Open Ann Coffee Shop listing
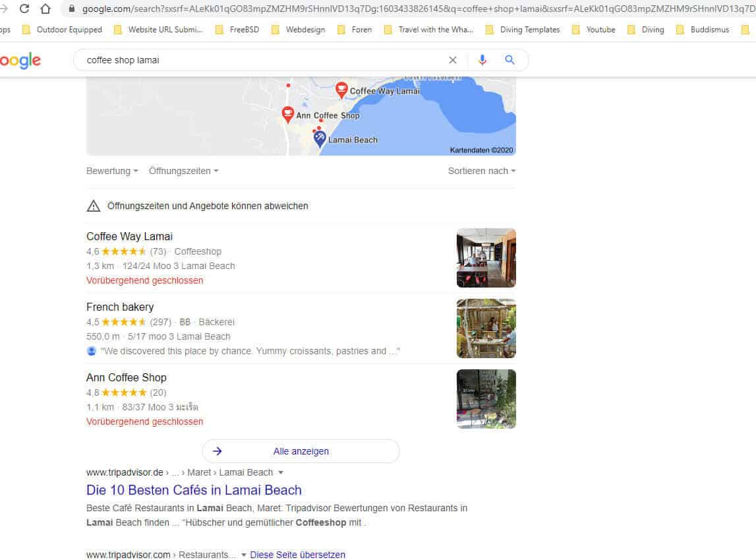The image size is (756, 560). [x=127, y=377]
